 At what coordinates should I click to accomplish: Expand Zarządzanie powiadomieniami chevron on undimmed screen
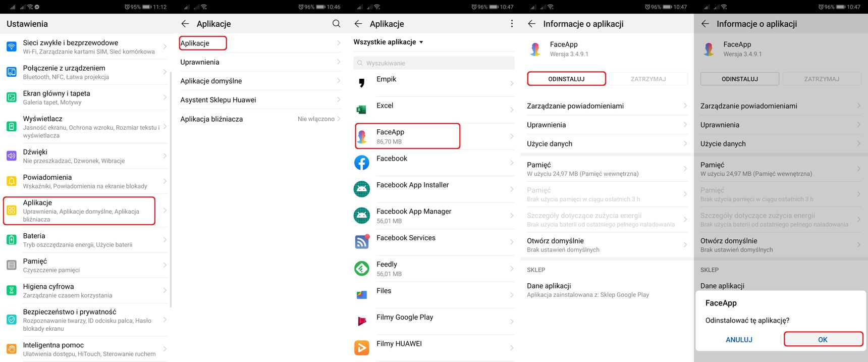(x=685, y=106)
